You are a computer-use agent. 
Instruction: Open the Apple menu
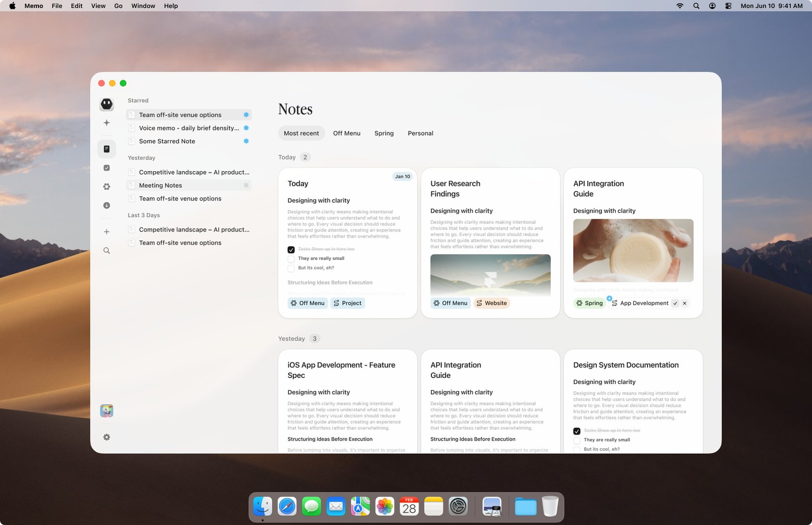[13, 6]
